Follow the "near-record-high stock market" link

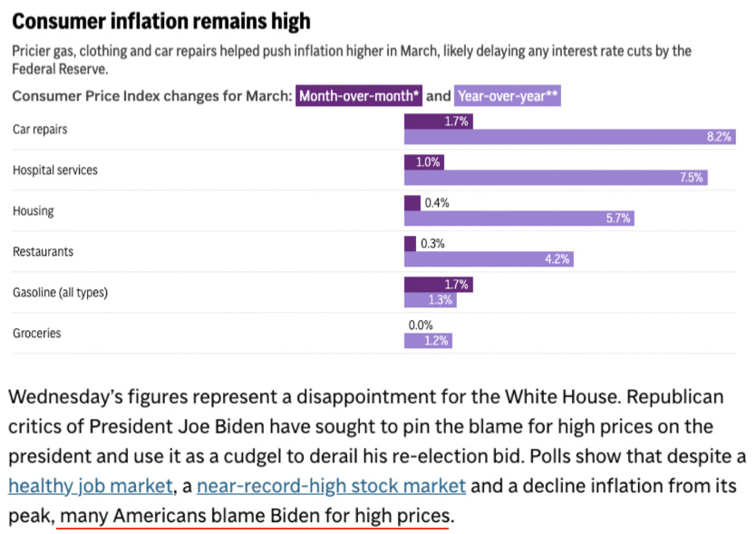pos(331,486)
